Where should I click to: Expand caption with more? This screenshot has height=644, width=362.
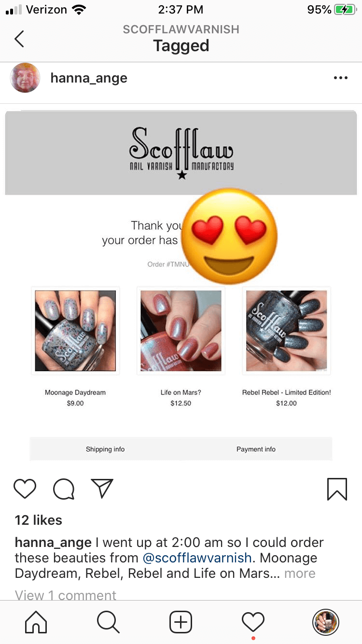coord(300,574)
